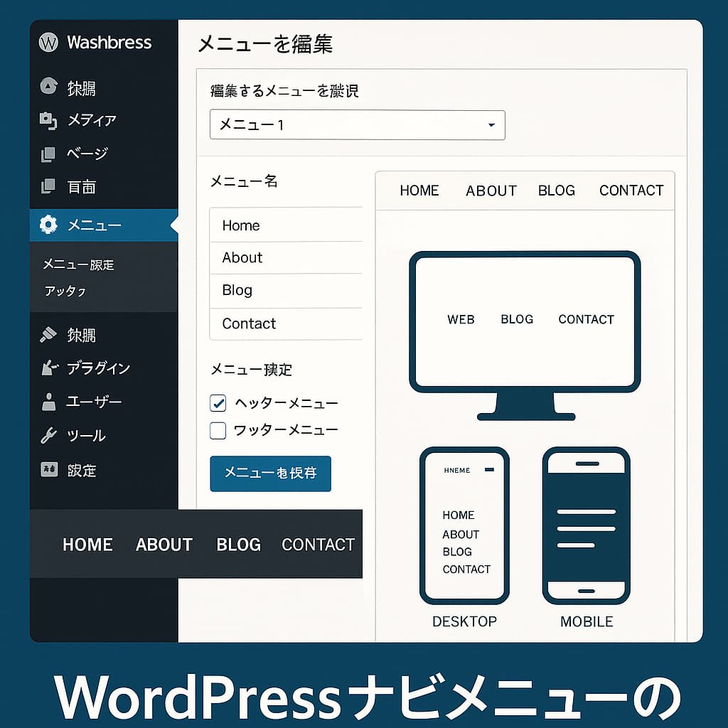The image size is (728, 728).
Task: Click the media camera icon
Action: tap(48, 120)
